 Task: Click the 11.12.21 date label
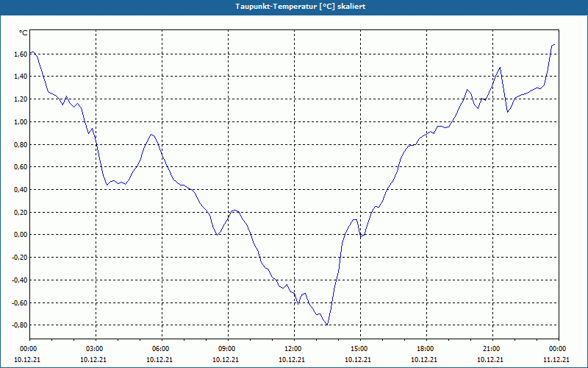pos(556,359)
